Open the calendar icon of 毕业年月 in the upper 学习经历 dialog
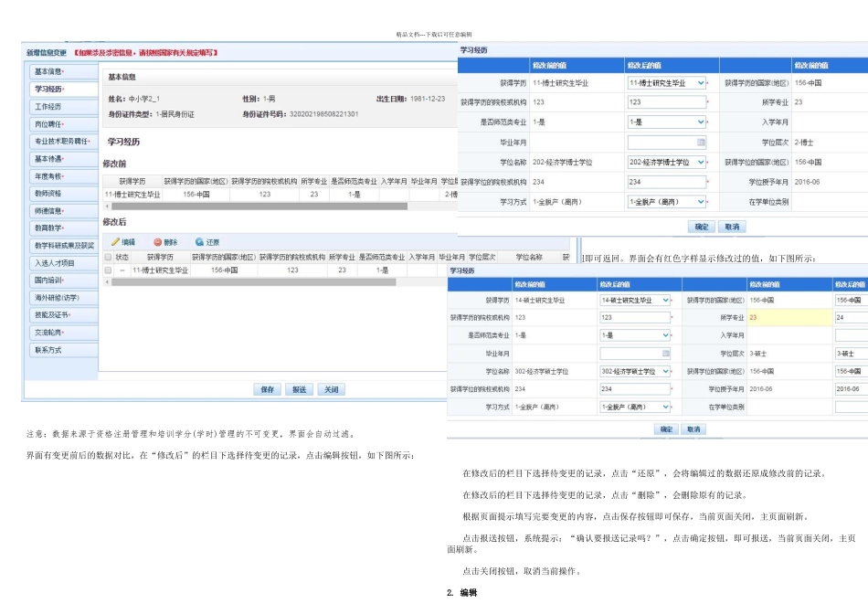 [x=701, y=143]
